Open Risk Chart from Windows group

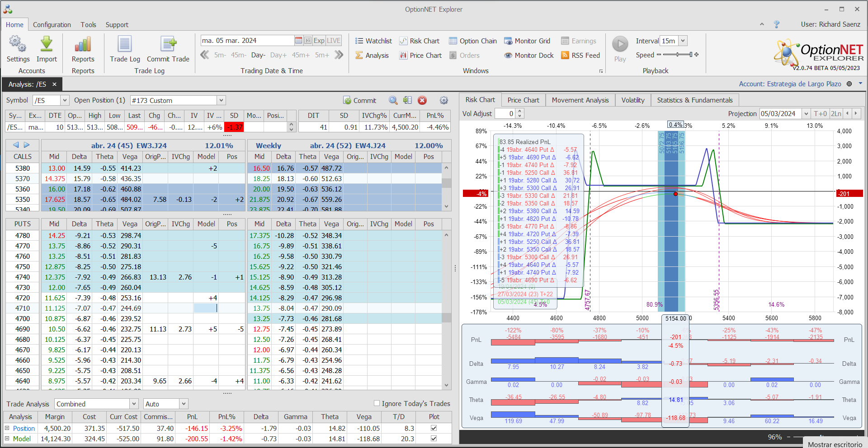419,41
